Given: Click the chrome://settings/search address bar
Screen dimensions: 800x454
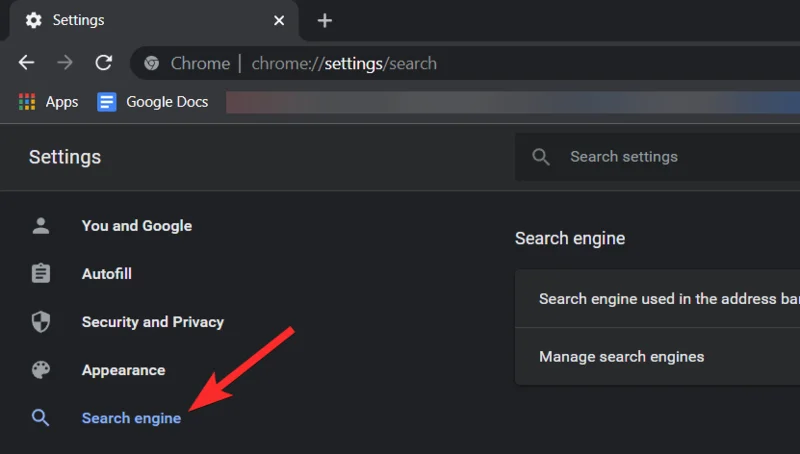Looking at the screenshot, I should pos(465,63).
